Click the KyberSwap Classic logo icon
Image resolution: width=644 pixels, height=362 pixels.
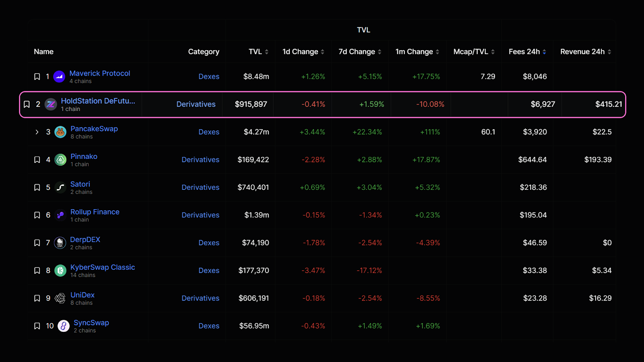[60, 271]
